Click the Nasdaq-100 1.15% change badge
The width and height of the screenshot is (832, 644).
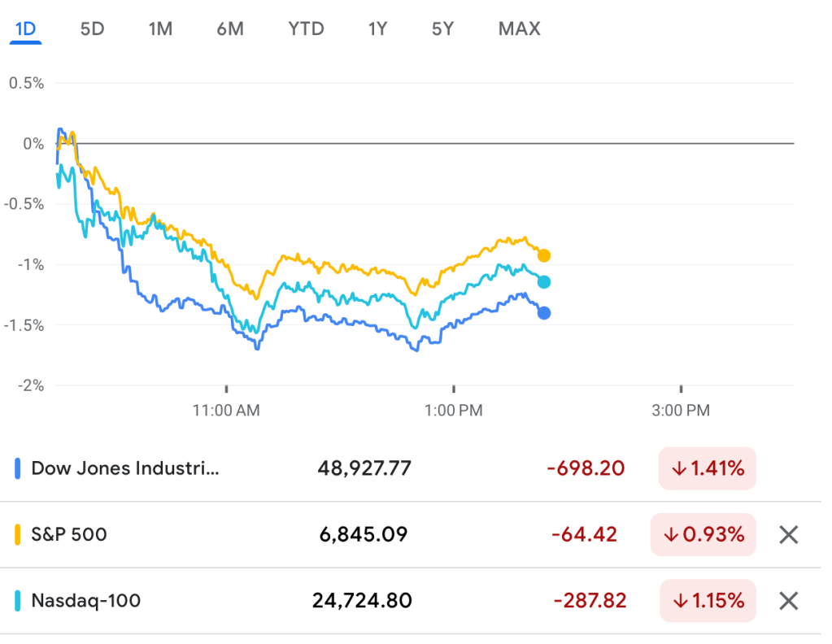tap(707, 601)
